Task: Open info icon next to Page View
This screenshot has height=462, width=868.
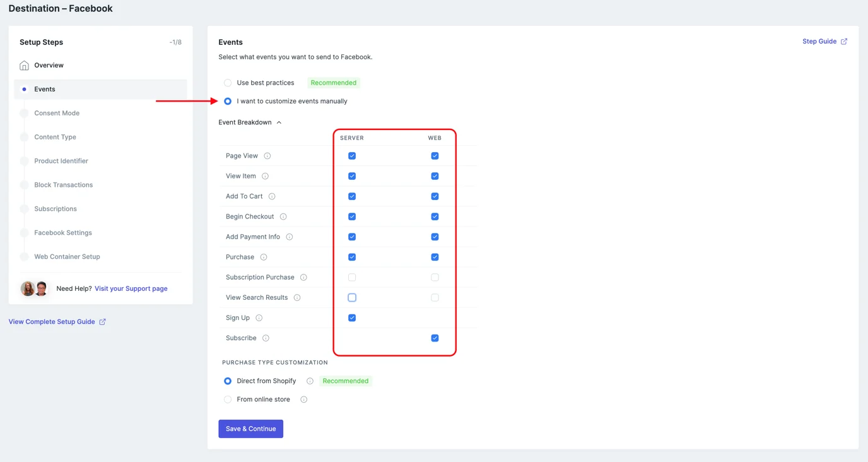Action: tap(267, 156)
